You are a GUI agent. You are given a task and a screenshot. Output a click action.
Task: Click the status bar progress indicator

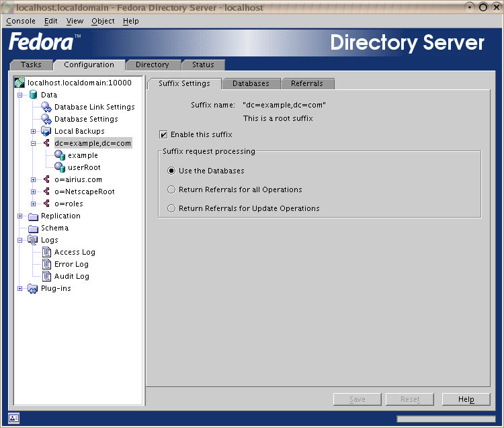point(446,419)
